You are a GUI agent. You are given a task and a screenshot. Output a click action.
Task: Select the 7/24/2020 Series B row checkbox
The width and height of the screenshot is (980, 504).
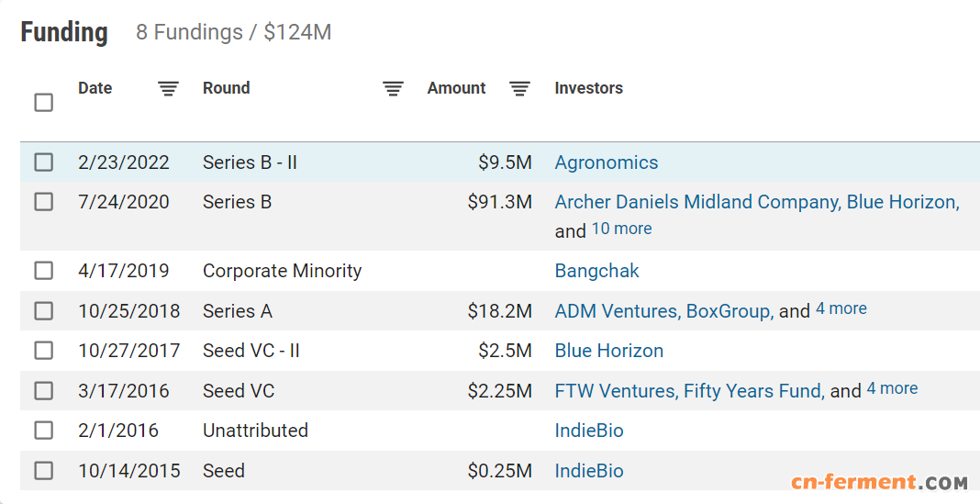[44, 202]
